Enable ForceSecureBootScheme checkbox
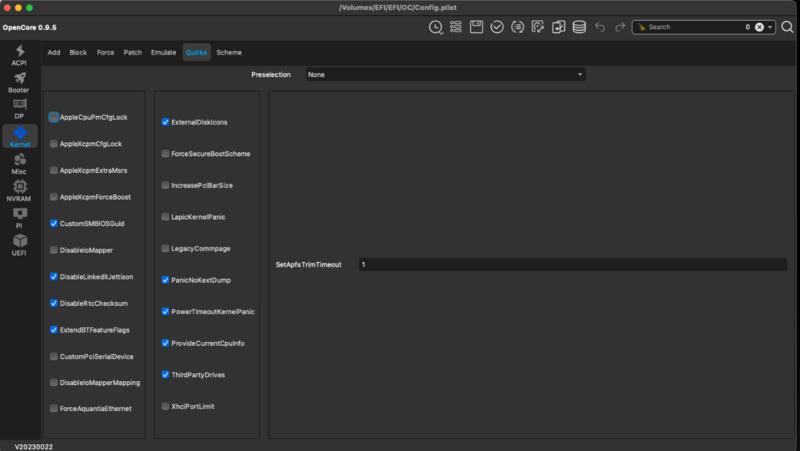Screen dimensions: 800x451 [x=165, y=154]
